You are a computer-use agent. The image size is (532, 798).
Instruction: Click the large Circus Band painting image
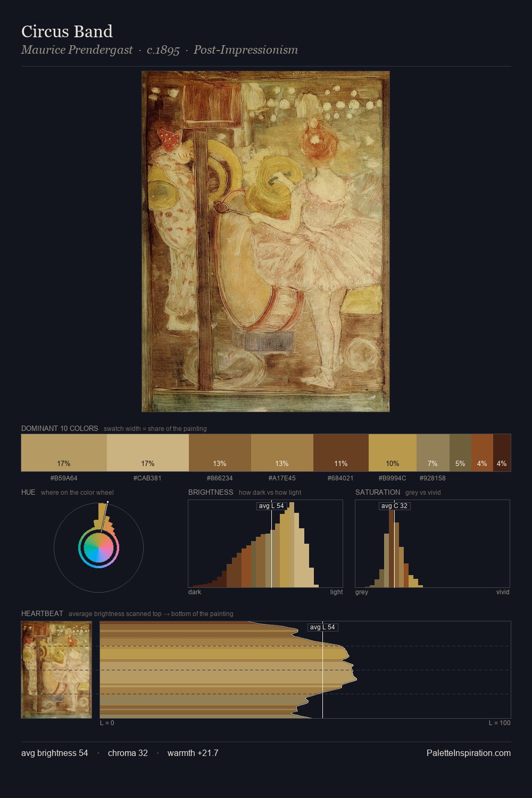pyautogui.click(x=265, y=242)
